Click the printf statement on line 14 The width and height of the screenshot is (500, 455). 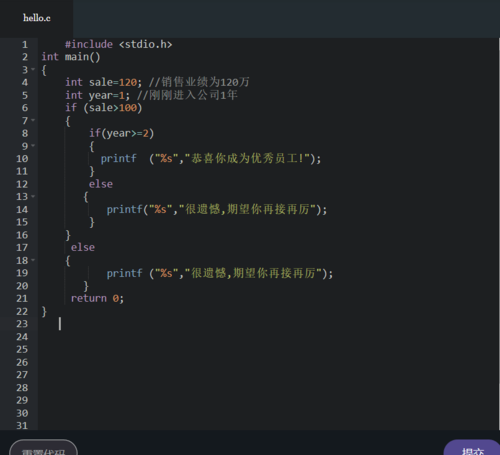[217, 210]
